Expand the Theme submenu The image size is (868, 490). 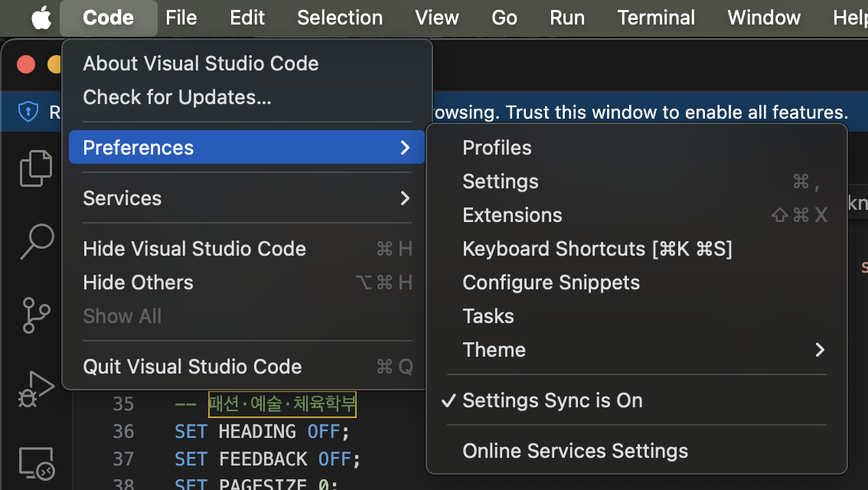[637, 350]
